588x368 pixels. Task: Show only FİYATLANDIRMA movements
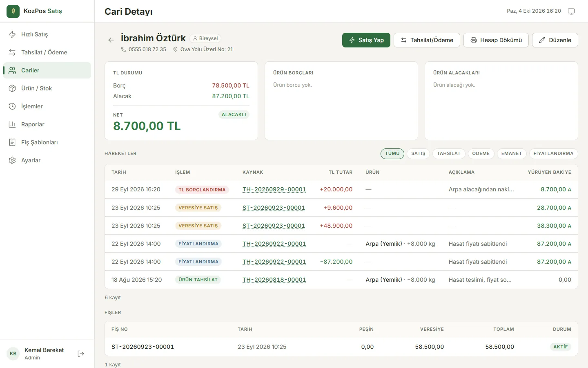click(553, 153)
